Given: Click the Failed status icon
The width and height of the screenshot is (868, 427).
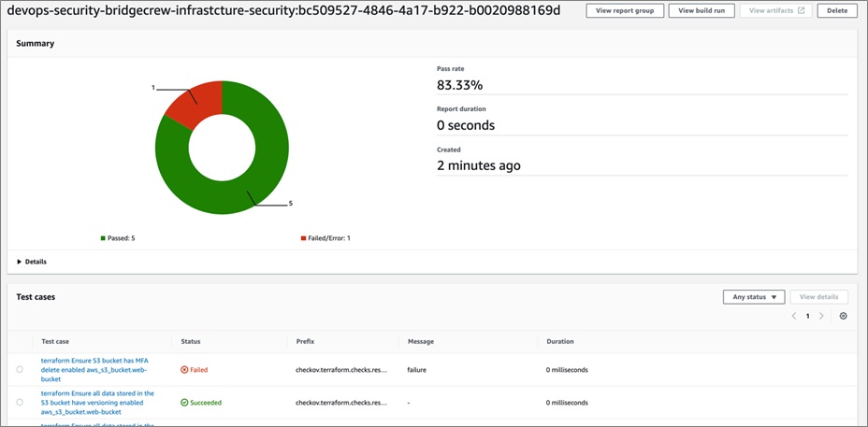Looking at the screenshot, I should 184,370.
